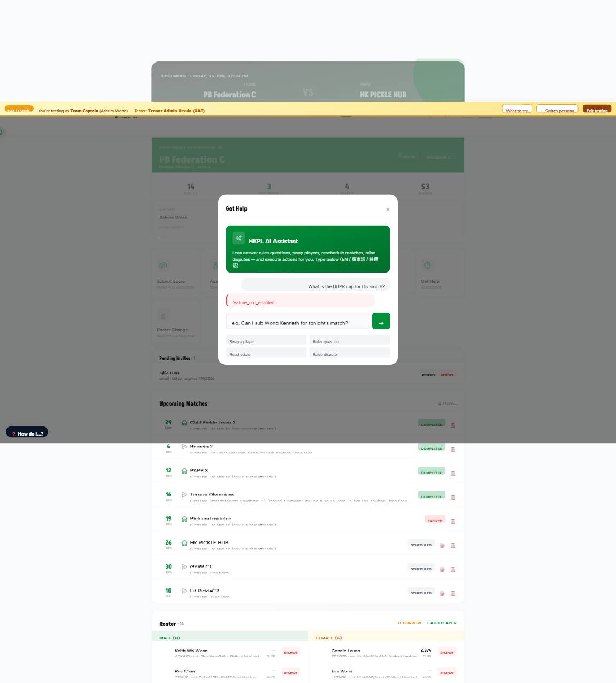Remove Connie Leung from roster
Viewport: 616px width, 683px height.
point(447,653)
